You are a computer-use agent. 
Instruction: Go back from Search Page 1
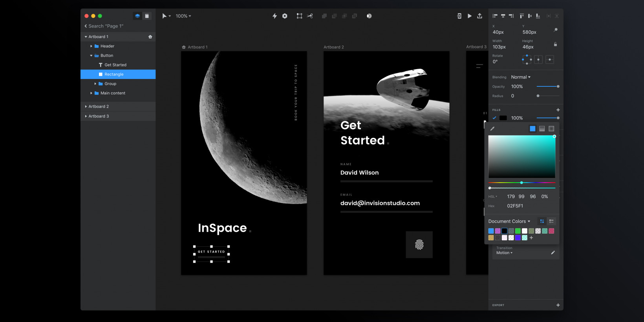[x=86, y=26]
